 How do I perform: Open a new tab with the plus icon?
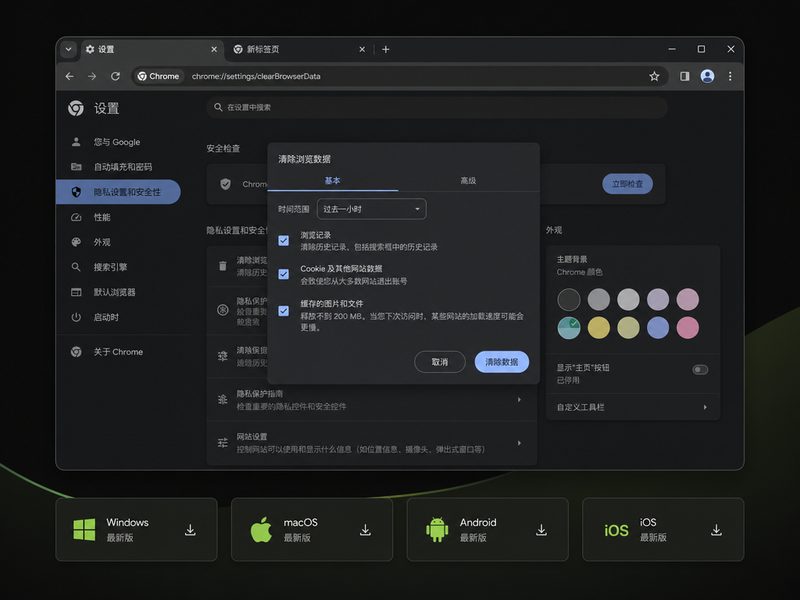(x=386, y=49)
